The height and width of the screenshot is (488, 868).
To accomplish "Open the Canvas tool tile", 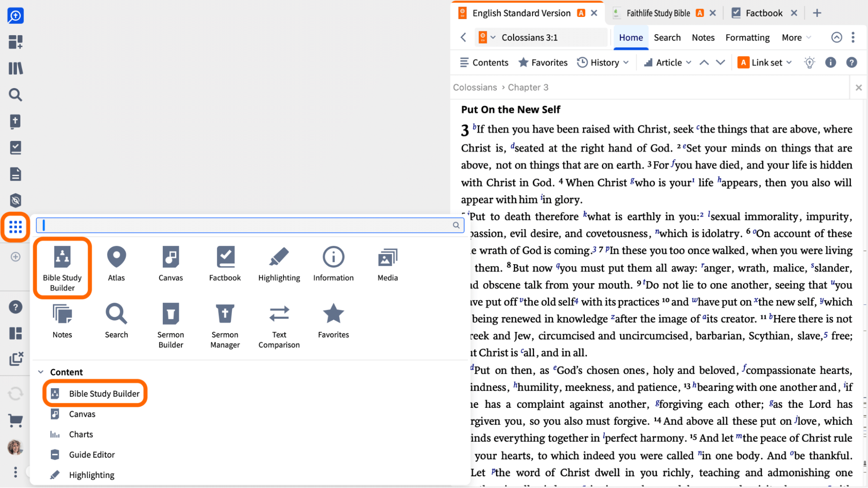I will click(x=171, y=264).
